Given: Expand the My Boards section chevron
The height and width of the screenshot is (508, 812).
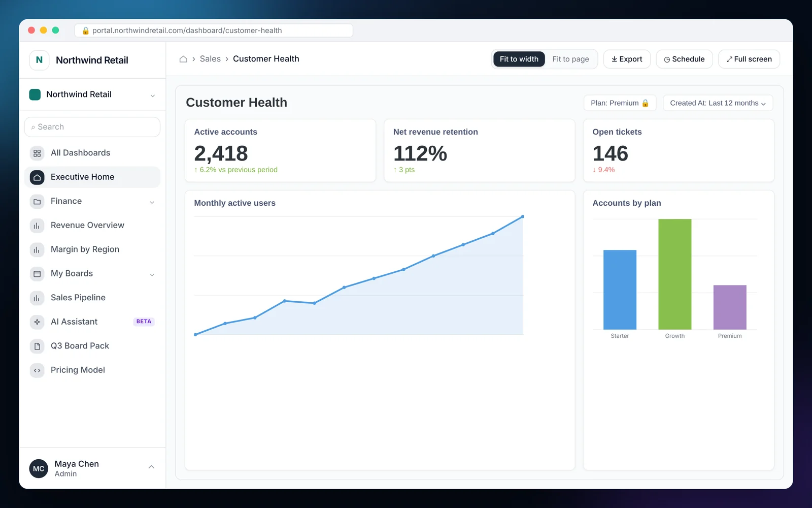Looking at the screenshot, I should 152,275.
